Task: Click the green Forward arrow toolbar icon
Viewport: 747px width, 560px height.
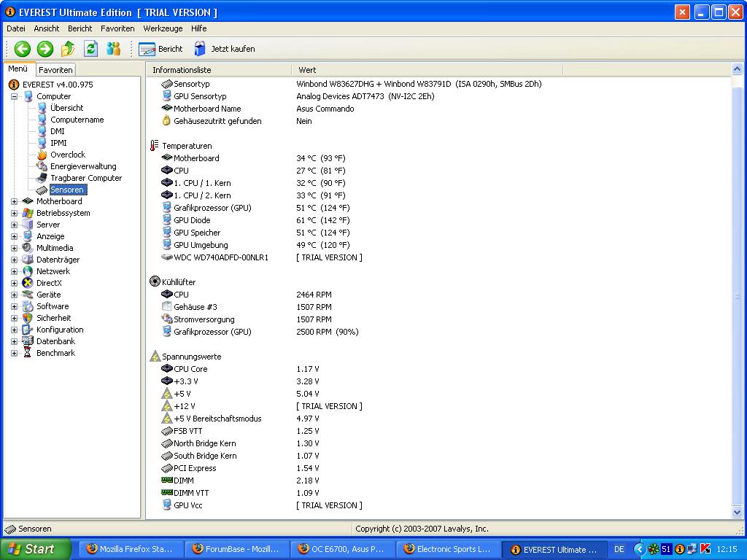Action: coord(44,49)
